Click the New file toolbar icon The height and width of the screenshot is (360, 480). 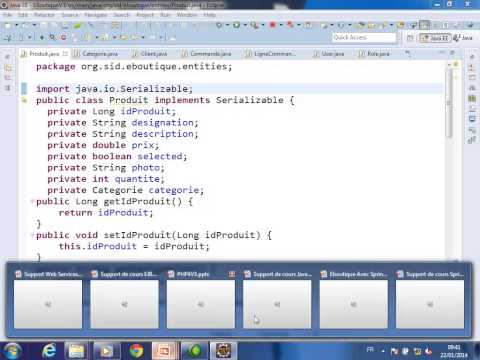pyautogui.click(x=8, y=25)
